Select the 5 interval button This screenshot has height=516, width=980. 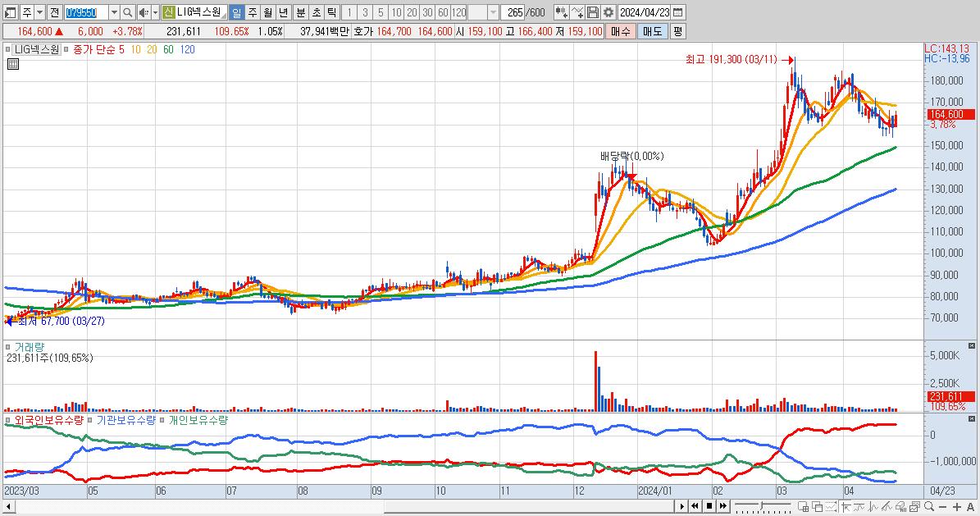[381, 12]
